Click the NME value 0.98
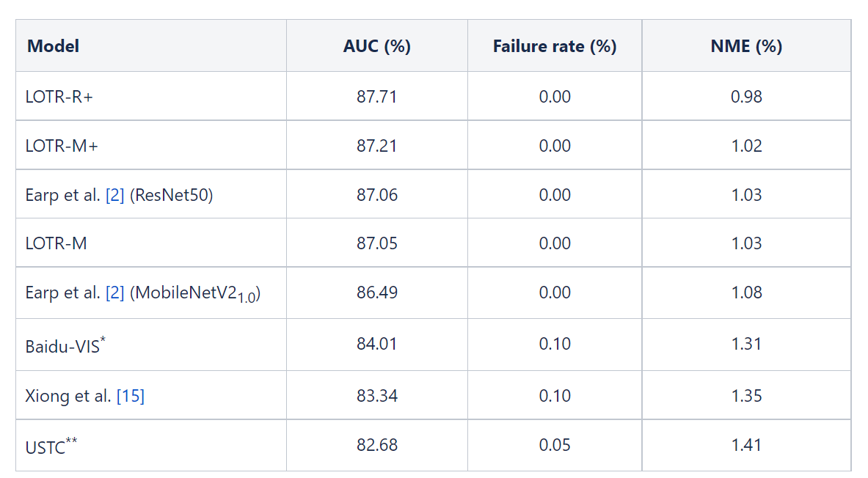The height and width of the screenshot is (478, 868). 746,97
